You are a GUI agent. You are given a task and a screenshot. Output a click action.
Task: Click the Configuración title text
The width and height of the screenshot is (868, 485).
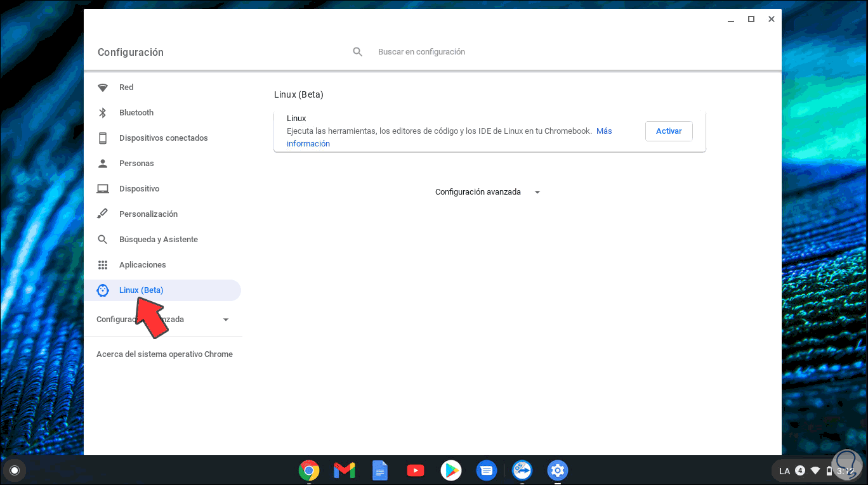(131, 53)
